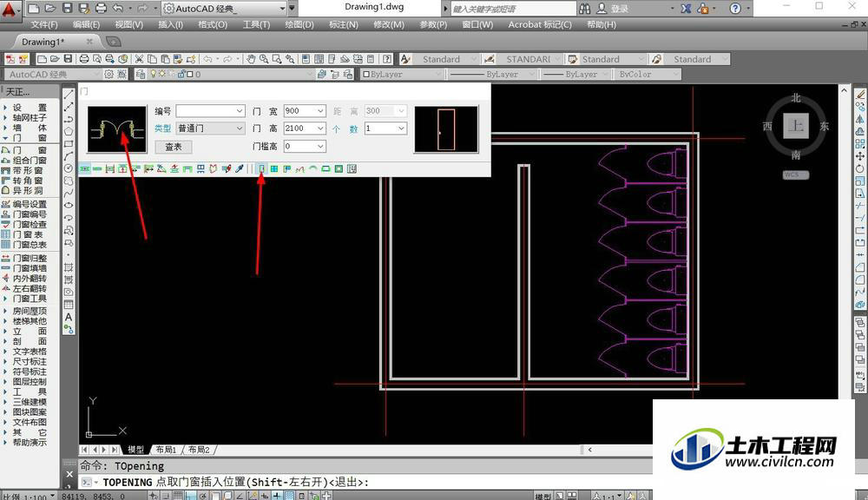Open the 门槛高 threshold height dropdown

tap(320, 146)
